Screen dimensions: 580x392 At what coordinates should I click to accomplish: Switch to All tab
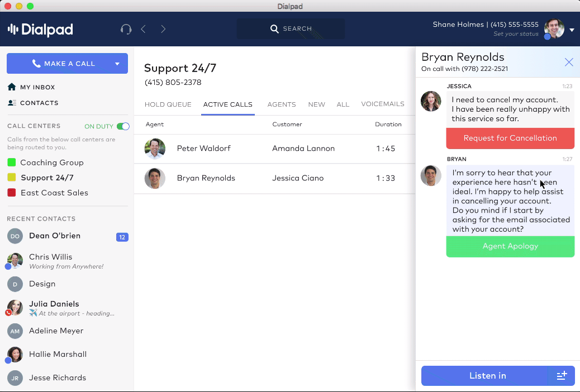pos(343,104)
